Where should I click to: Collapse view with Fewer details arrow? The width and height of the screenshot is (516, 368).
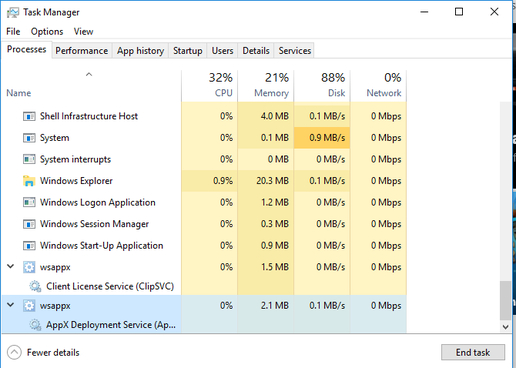[14, 352]
